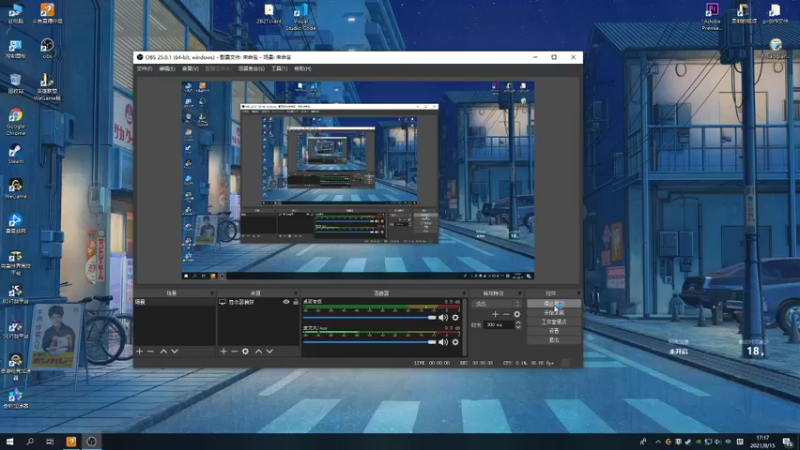
Task: Select display capture source in Sources list
Action: pos(258,302)
